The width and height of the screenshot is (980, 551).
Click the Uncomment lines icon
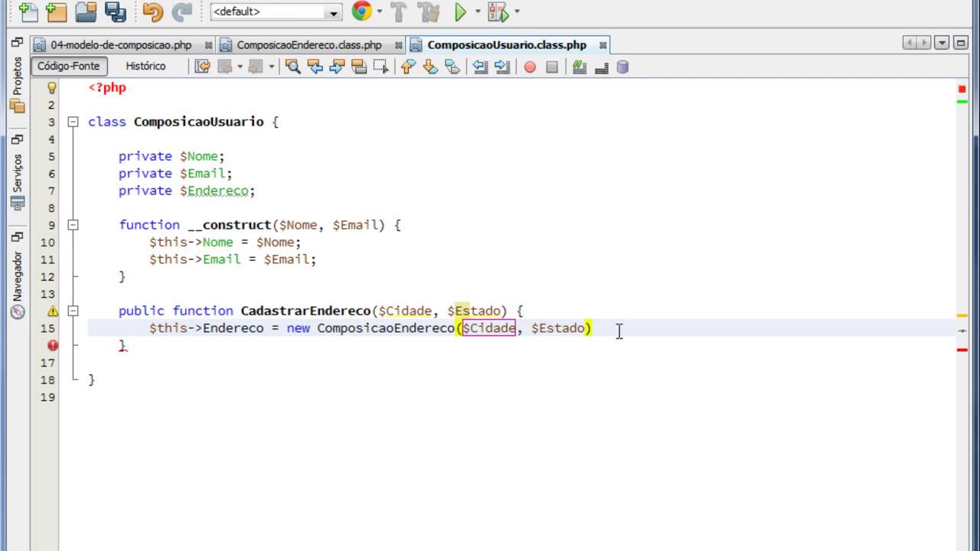click(x=601, y=67)
